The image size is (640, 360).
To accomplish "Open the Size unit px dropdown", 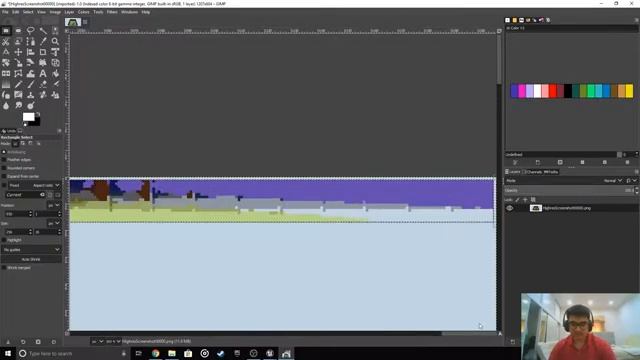I will tap(53, 223).
